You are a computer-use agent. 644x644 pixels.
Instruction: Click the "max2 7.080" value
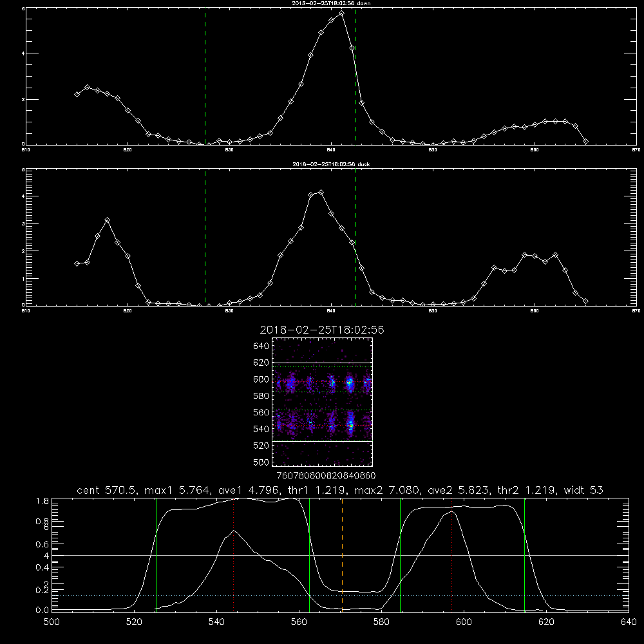[387, 490]
